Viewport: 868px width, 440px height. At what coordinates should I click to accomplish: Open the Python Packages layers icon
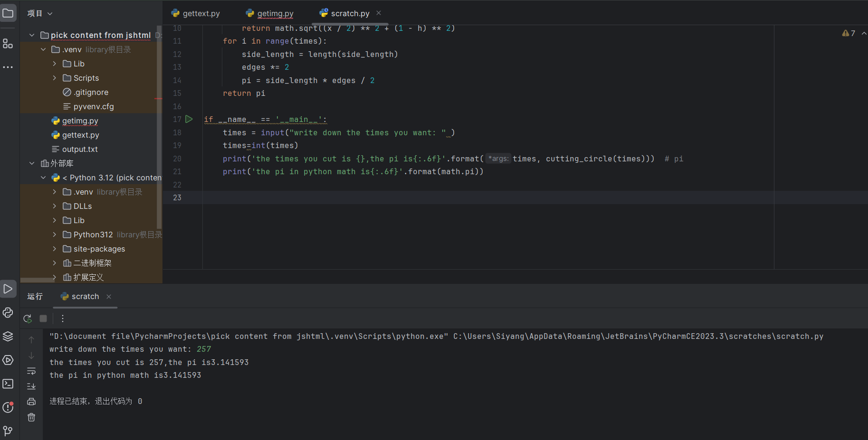8,336
